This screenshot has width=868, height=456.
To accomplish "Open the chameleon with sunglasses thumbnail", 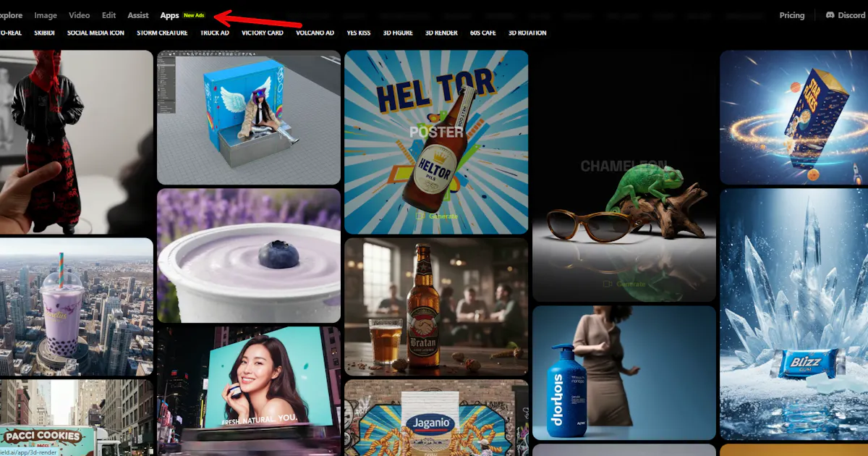I will coord(624,176).
